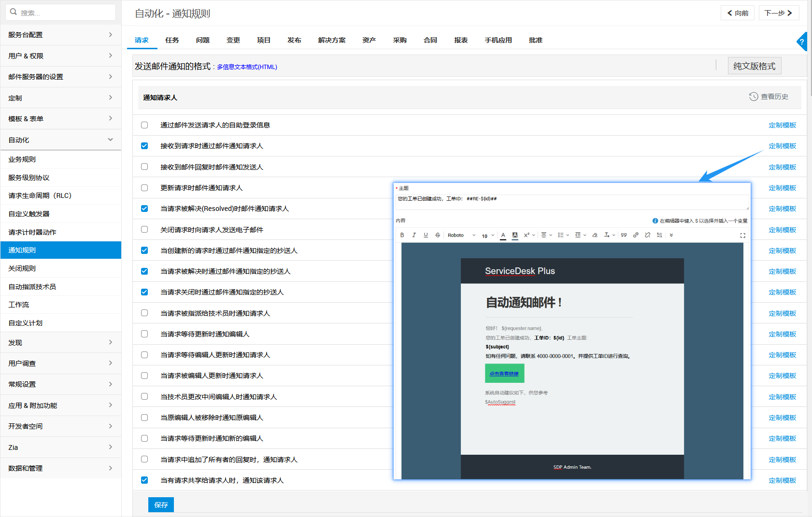Collapse the 自动化 sidebar section

click(x=61, y=140)
